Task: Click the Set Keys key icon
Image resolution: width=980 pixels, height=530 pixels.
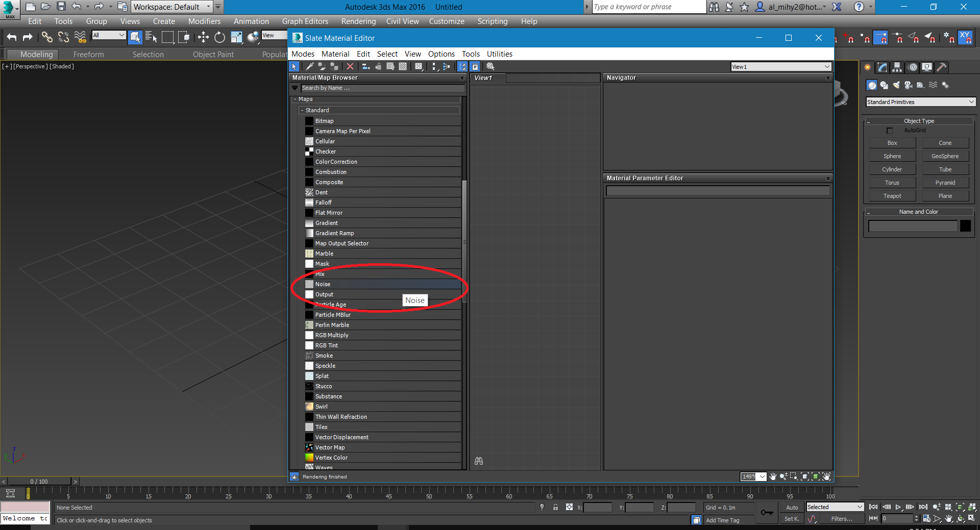Action: (x=767, y=512)
